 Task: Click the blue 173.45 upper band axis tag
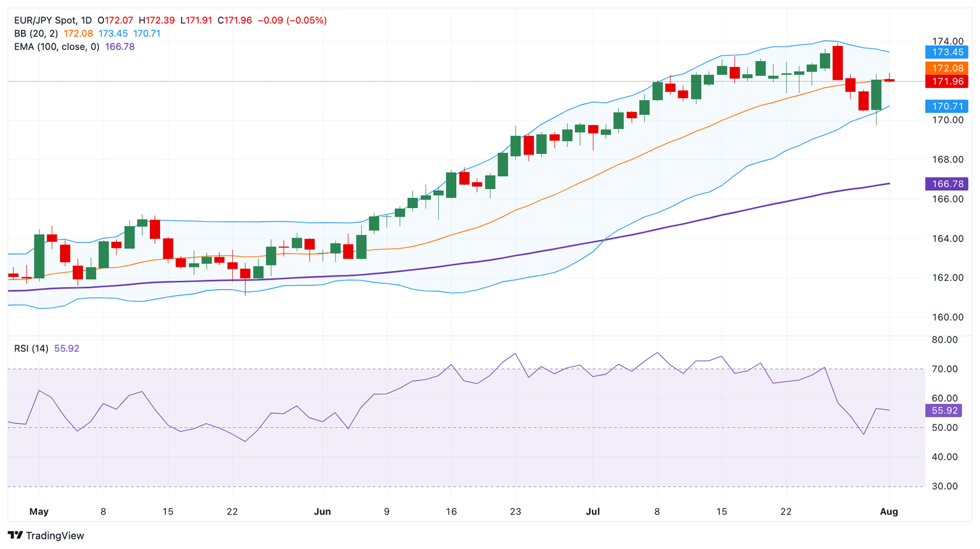(x=947, y=52)
